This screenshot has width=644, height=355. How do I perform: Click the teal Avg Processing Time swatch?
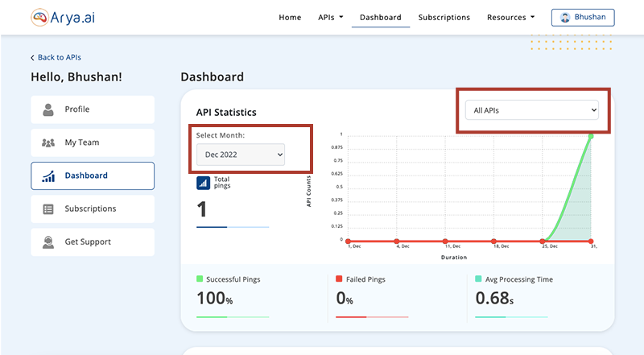coord(478,279)
